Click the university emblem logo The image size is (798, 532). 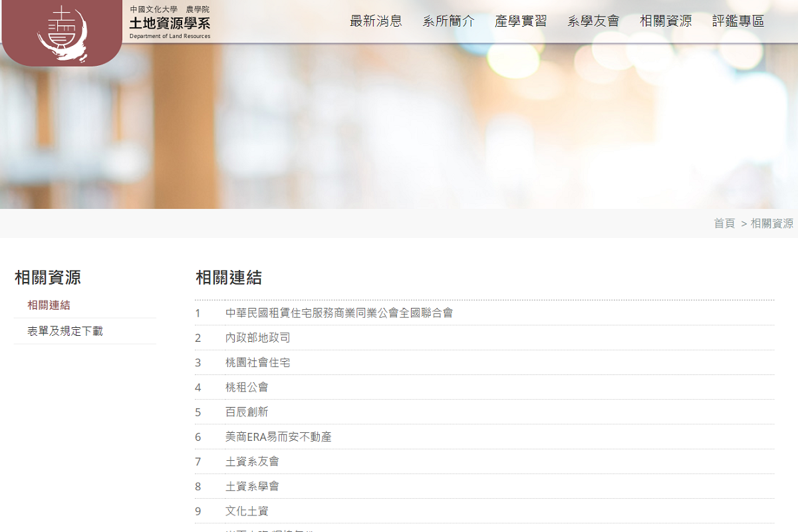pyautogui.click(x=62, y=33)
